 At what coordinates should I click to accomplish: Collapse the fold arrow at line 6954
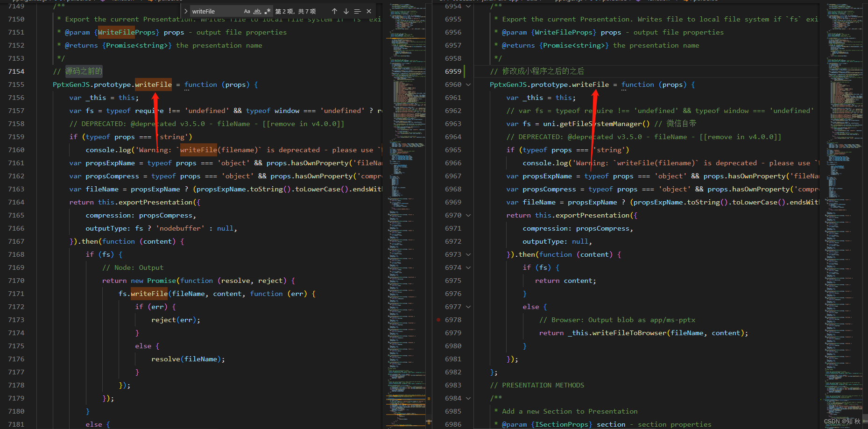[x=468, y=6]
